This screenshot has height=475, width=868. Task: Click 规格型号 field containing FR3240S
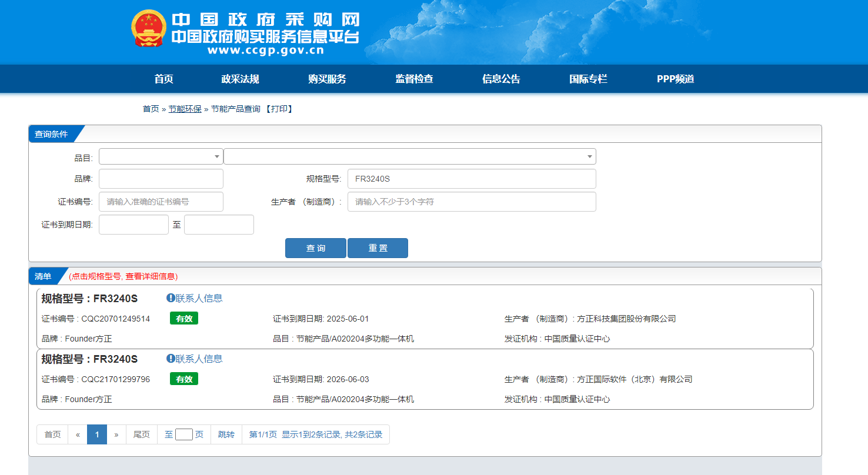(x=472, y=179)
